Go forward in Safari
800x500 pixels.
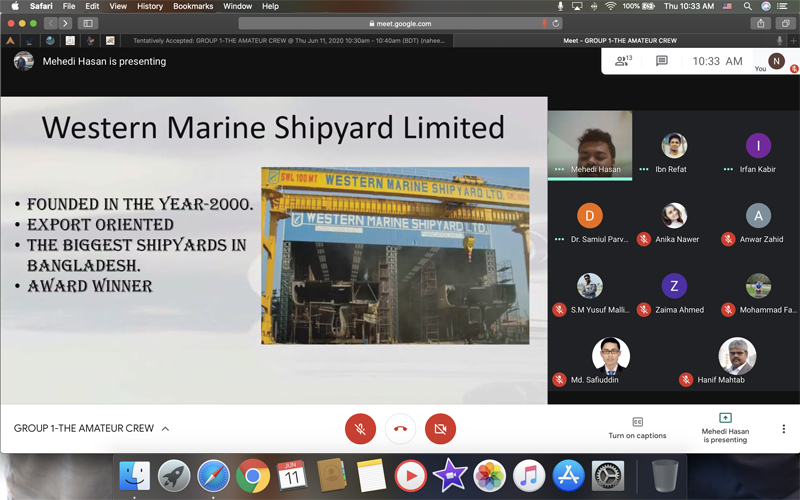[x=65, y=23]
